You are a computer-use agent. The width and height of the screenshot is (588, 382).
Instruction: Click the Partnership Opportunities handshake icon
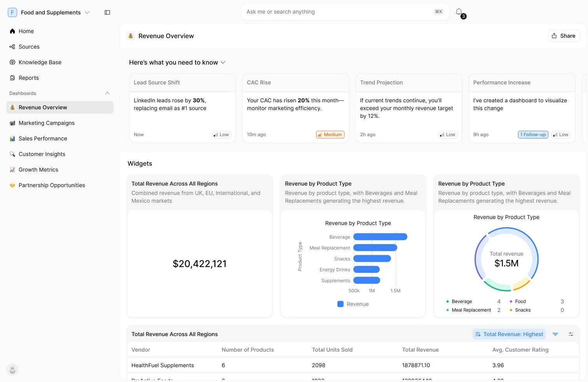(x=12, y=185)
